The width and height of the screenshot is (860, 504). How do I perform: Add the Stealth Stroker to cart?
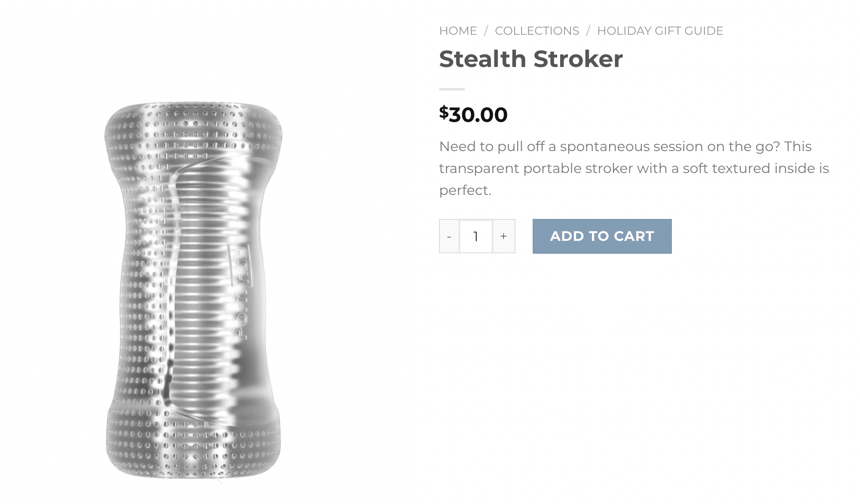point(602,236)
